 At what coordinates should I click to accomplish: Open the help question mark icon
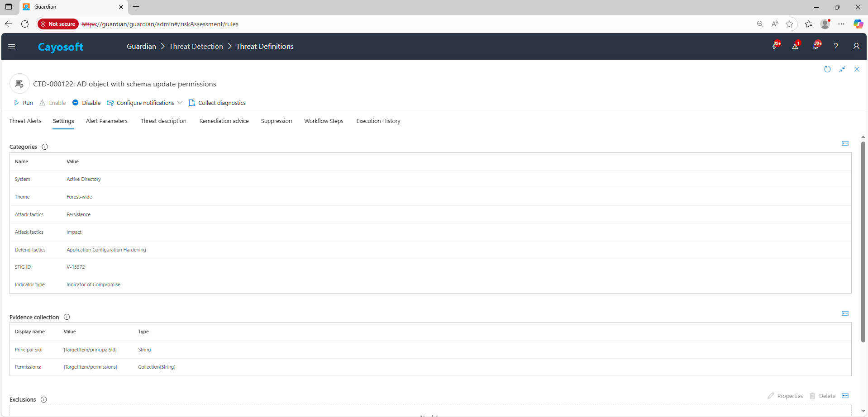pos(836,46)
